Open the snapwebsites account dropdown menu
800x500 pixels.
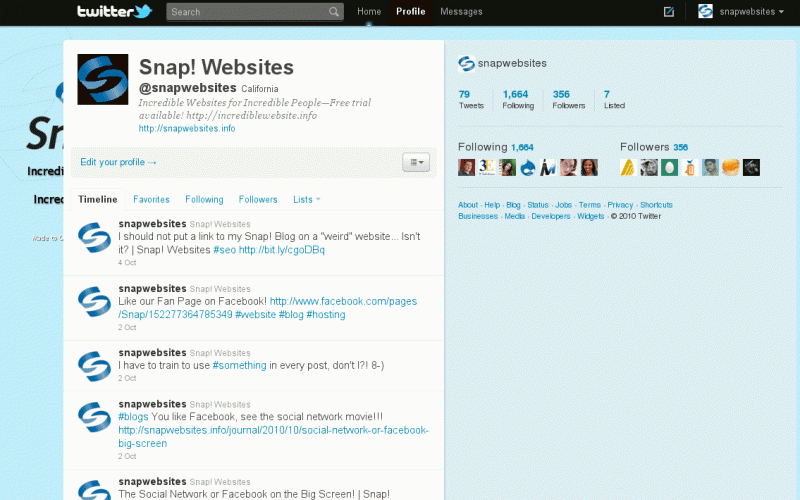pos(741,12)
